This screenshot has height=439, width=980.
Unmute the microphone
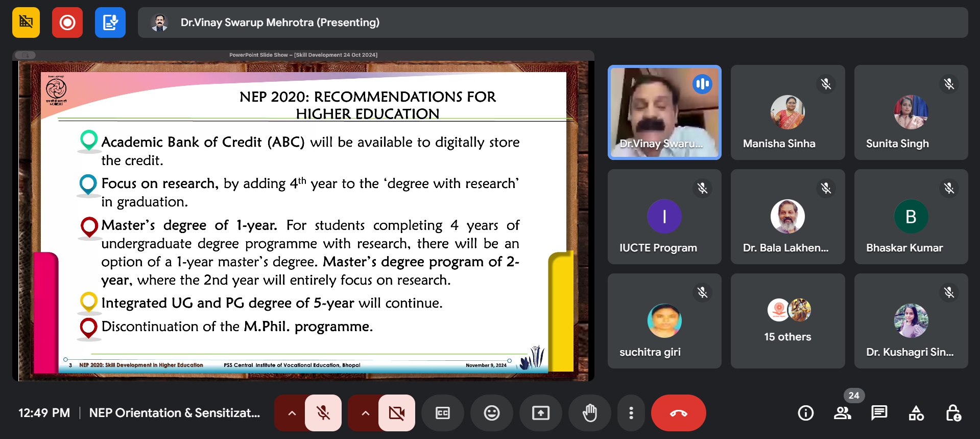coord(323,413)
